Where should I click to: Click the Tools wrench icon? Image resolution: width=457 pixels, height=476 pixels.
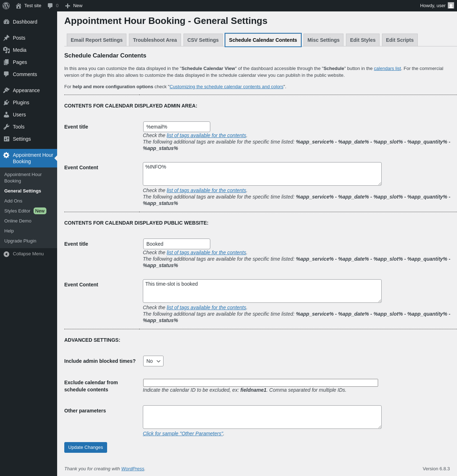[6, 127]
